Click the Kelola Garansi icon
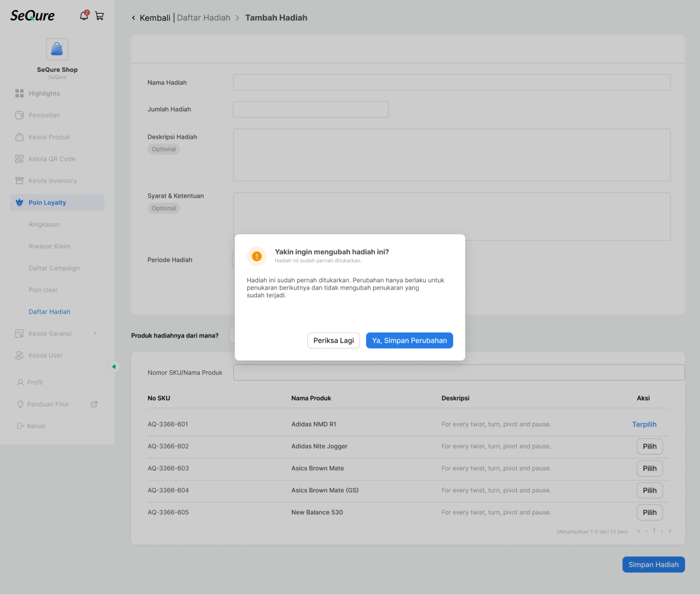This screenshot has width=700, height=595. [x=19, y=333]
